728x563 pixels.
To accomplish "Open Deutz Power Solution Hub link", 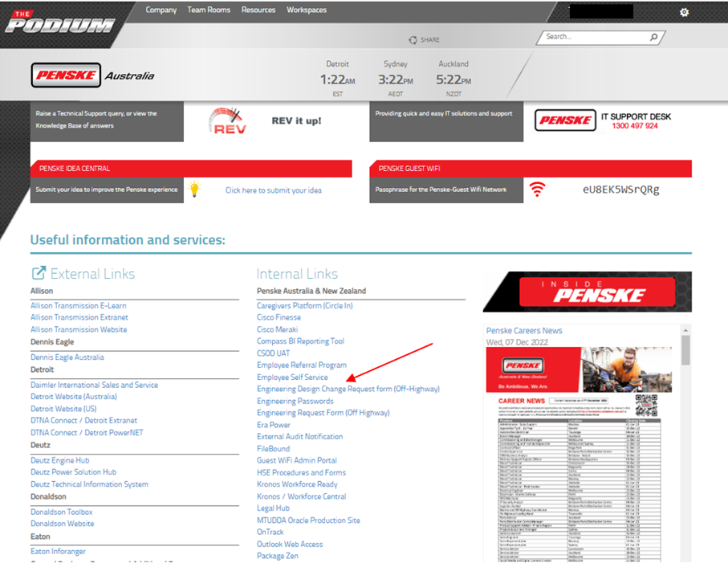I will click(73, 472).
